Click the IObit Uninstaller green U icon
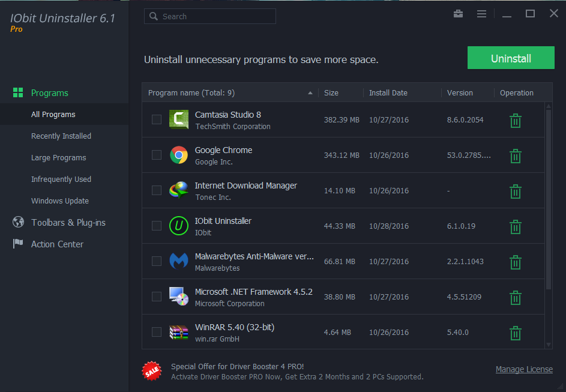 [179, 226]
